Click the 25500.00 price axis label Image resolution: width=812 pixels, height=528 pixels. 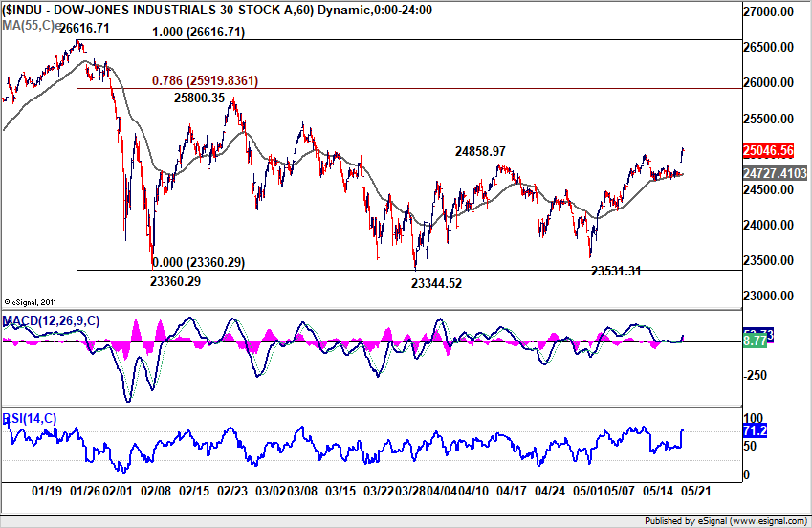coord(769,119)
